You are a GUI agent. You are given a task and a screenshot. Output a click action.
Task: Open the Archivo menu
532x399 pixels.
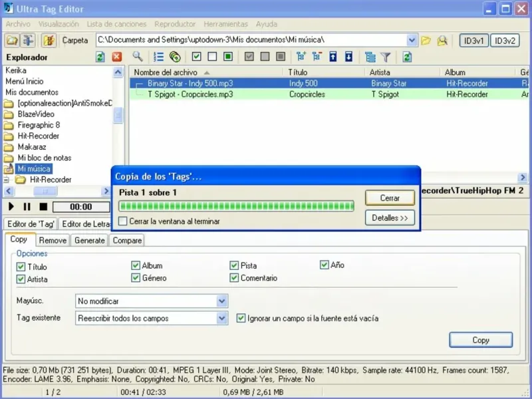(x=18, y=24)
